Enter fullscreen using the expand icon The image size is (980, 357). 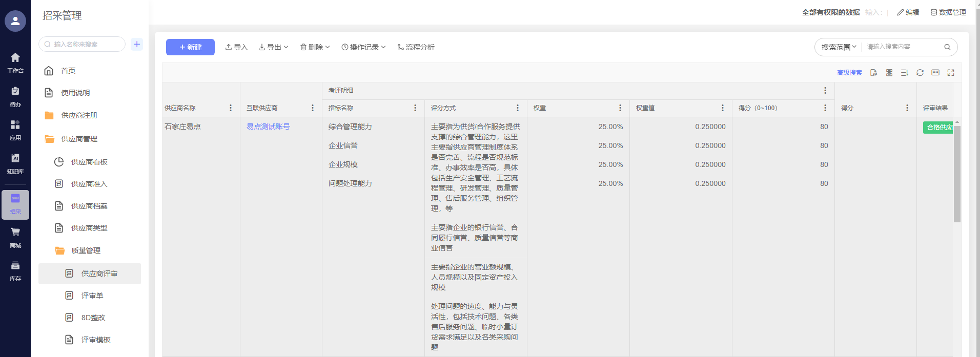point(951,73)
